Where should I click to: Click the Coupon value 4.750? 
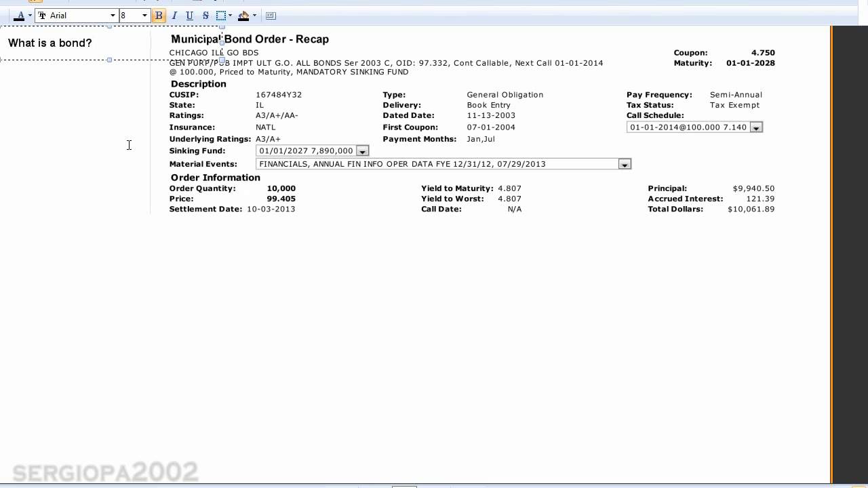(763, 53)
